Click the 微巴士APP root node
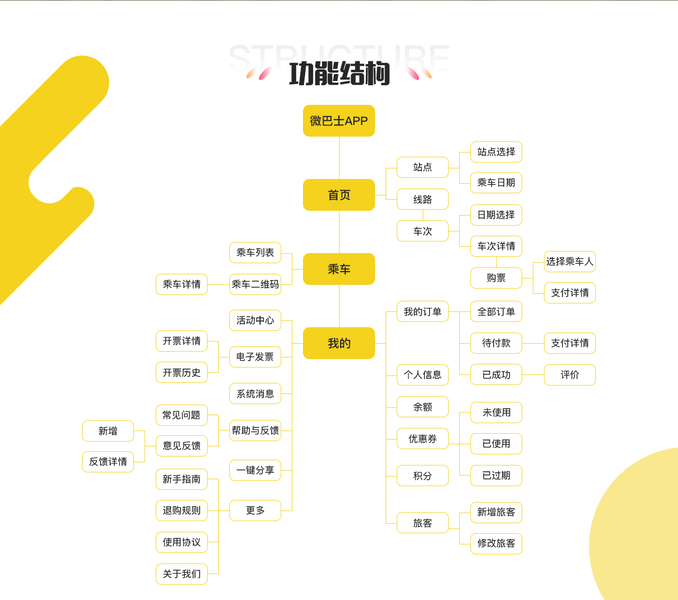Image resolution: width=678 pixels, height=600 pixels. pyautogui.click(x=339, y=121)
